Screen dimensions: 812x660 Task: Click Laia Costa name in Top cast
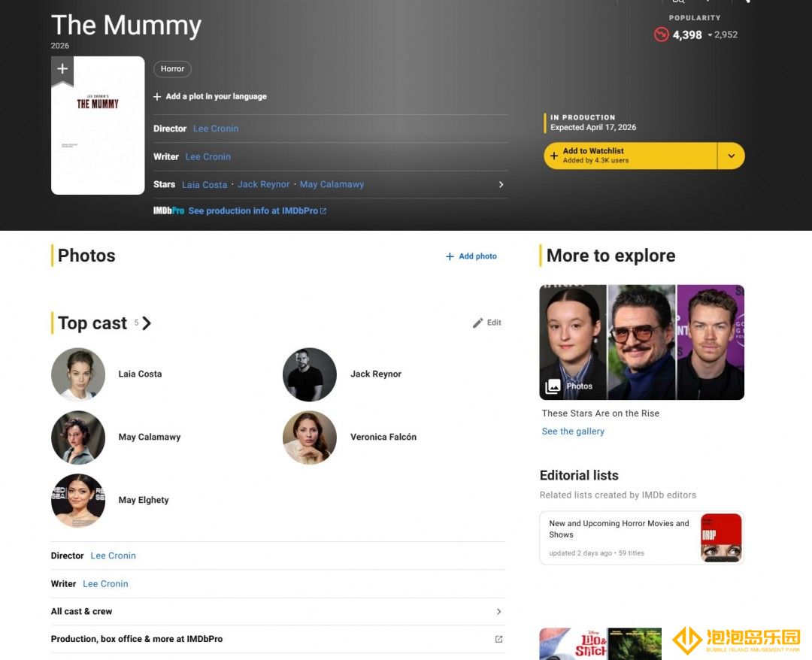140,374
